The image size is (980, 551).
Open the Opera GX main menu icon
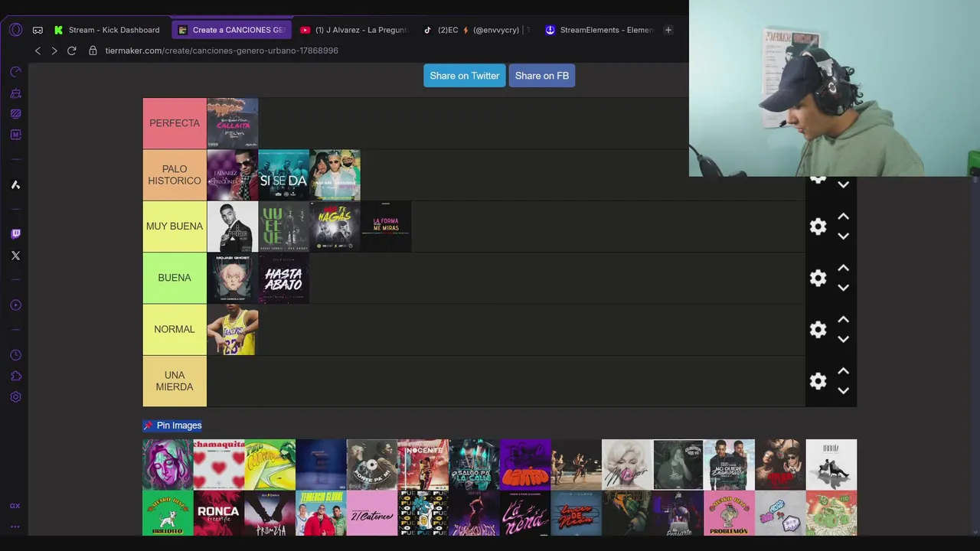coord(15,30)
